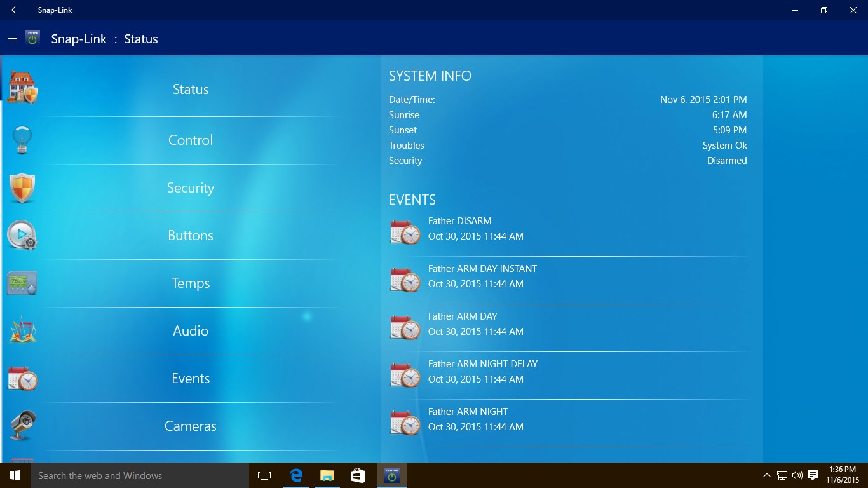Viewport: 868px width, 488px height.
Task: Click the calendar icon beside Father DISARM event
Action: click(x=405, y=231)
